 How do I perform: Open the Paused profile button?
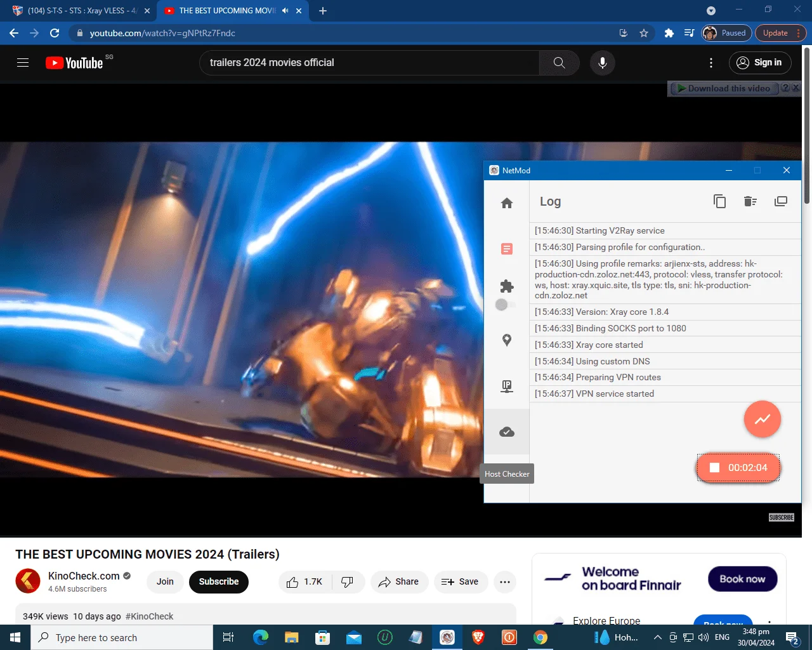tap(726, 33)
